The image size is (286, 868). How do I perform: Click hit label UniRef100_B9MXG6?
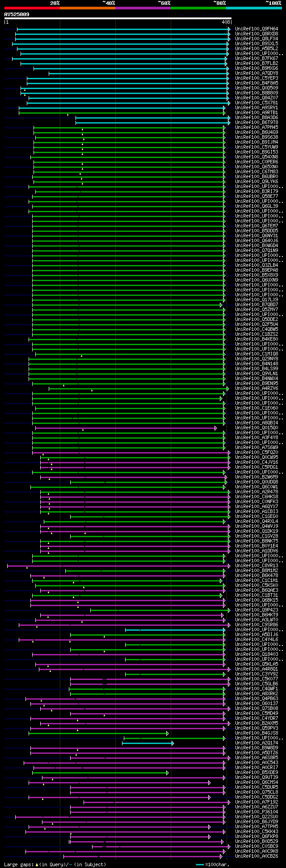[257, 68]
